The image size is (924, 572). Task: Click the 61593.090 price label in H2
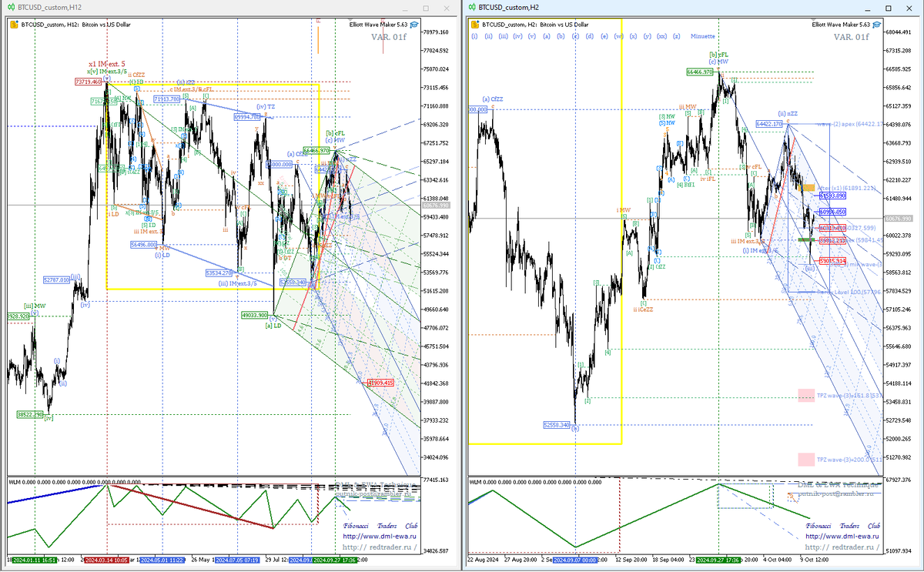[833, 196]
